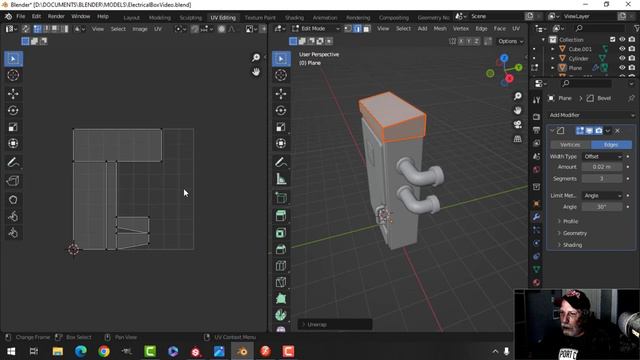Screen dimensions: 640x360
Task: Open the Modifier properties wrench tab
Action: coord(536,216)
